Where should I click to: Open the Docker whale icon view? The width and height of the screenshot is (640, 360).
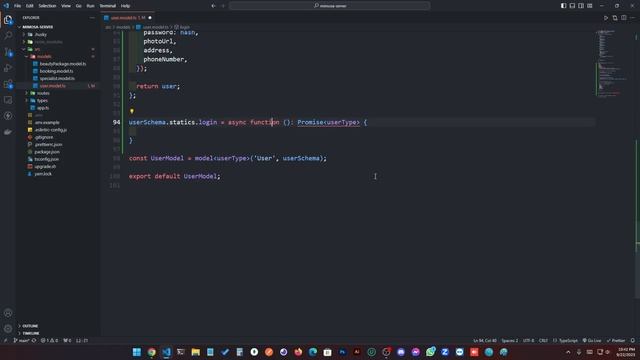[x=8, y=132]
